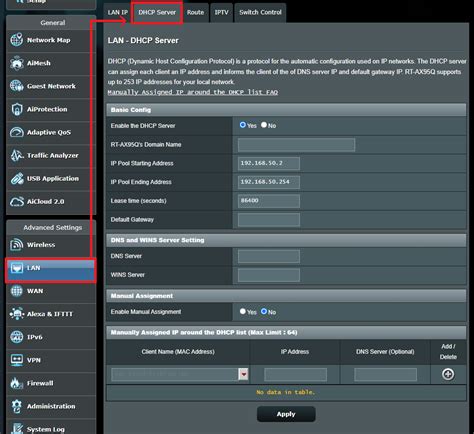The width and height of the screenshot is (474, 434).
Task: Open Traffic Analyzer icon
Action: coord(17,155)
